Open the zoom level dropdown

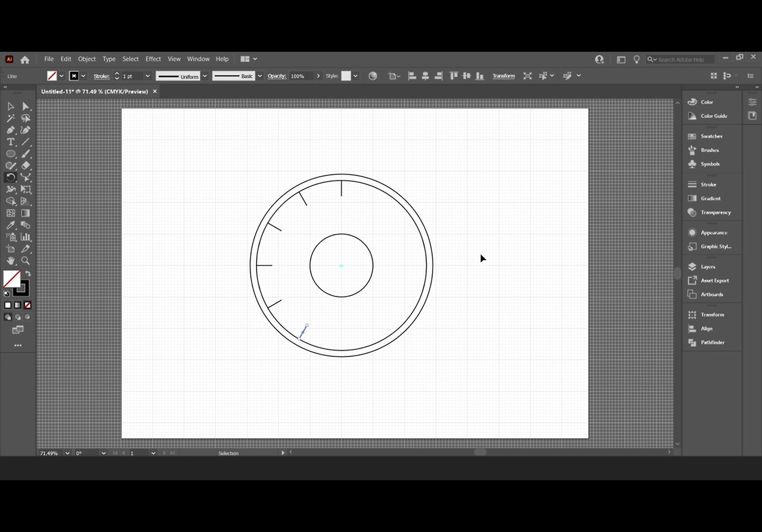point(67,453)
